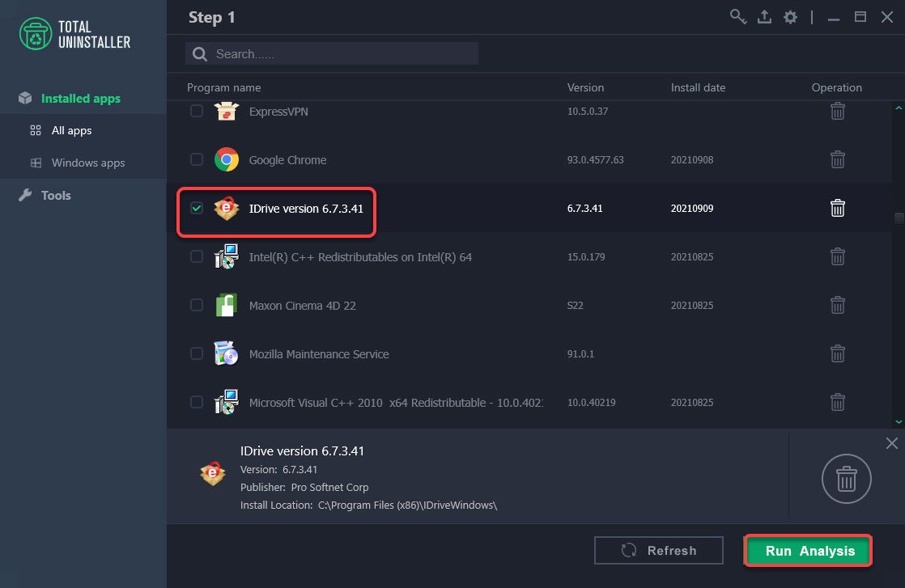Click trash icon for Mozilla Maintenance Service

click(838, 353)
